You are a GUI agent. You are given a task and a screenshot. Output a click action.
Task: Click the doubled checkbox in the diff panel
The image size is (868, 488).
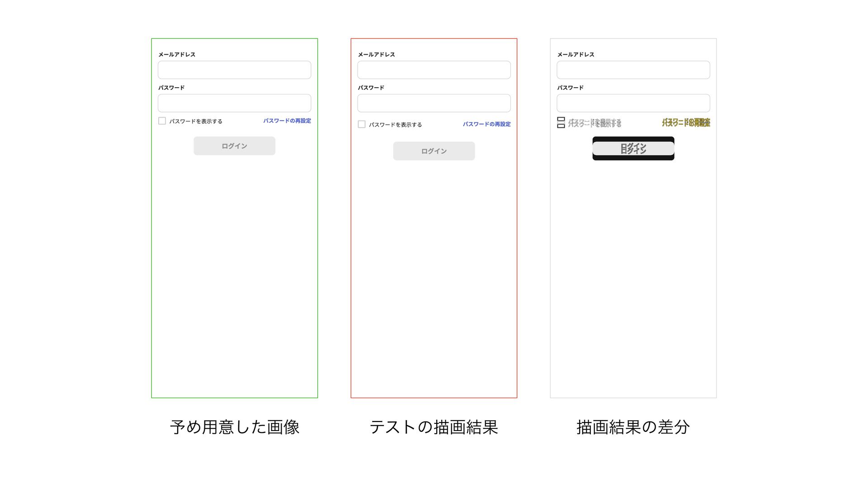click(x=561, y=122)
